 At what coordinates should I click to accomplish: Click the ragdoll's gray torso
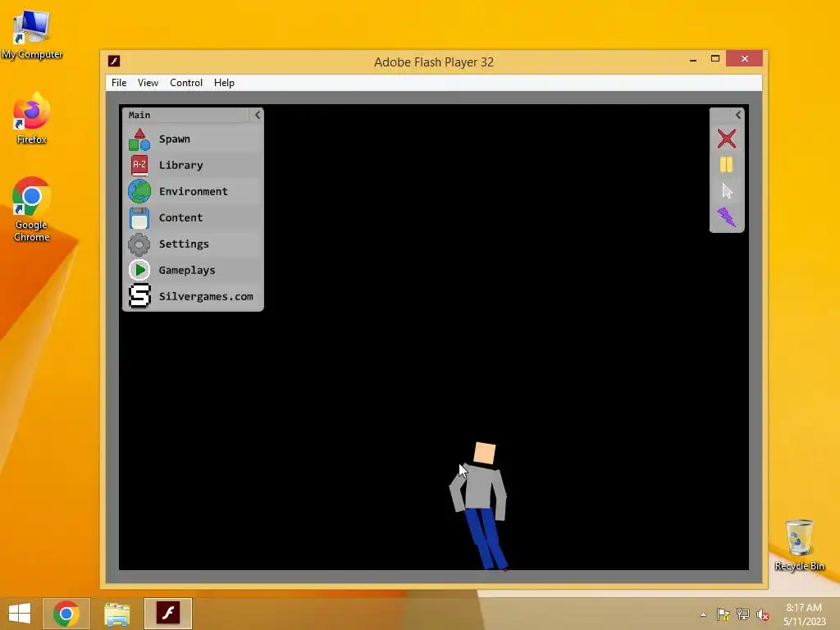tap(478, 486)
